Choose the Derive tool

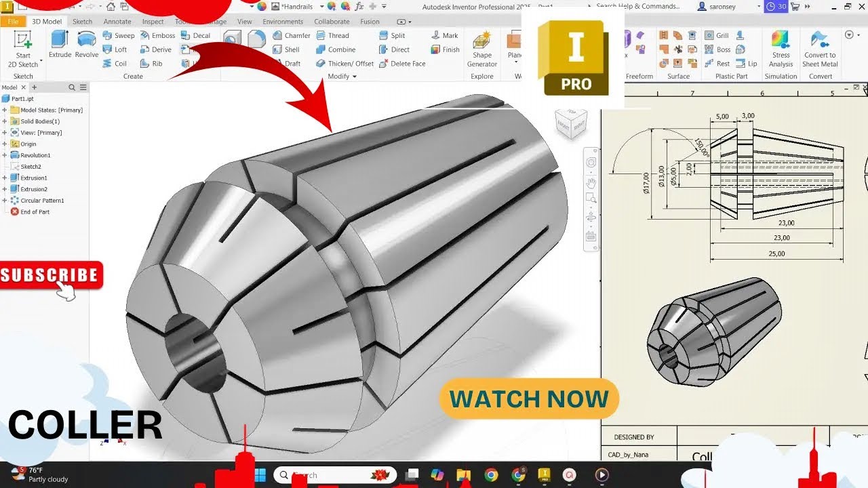(x=156, y=49)
